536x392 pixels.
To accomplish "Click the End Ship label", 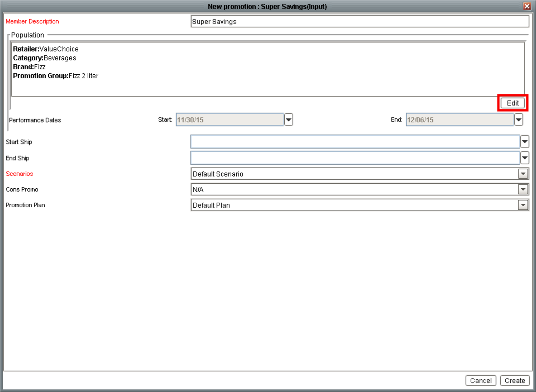I will [x=18, y=158].
